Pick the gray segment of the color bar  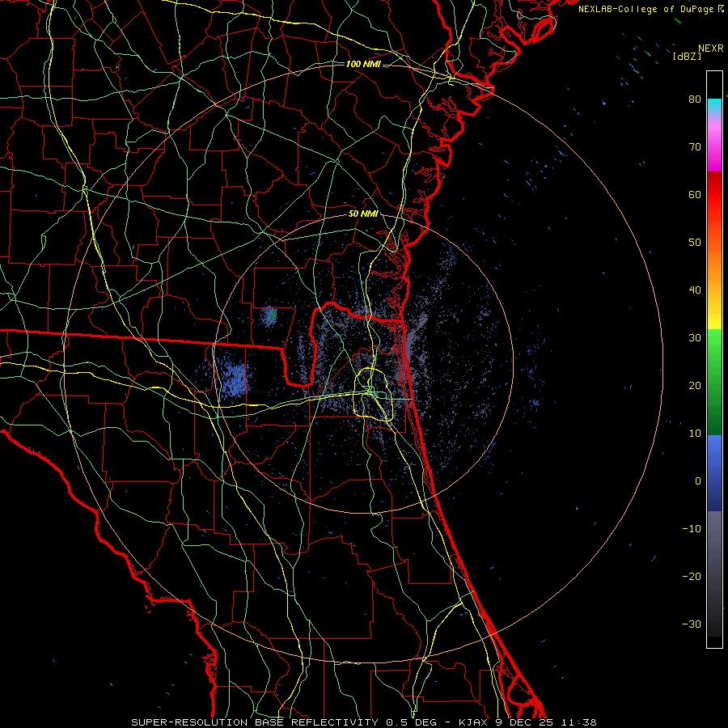pyautogui.click(x=714, y=574)
